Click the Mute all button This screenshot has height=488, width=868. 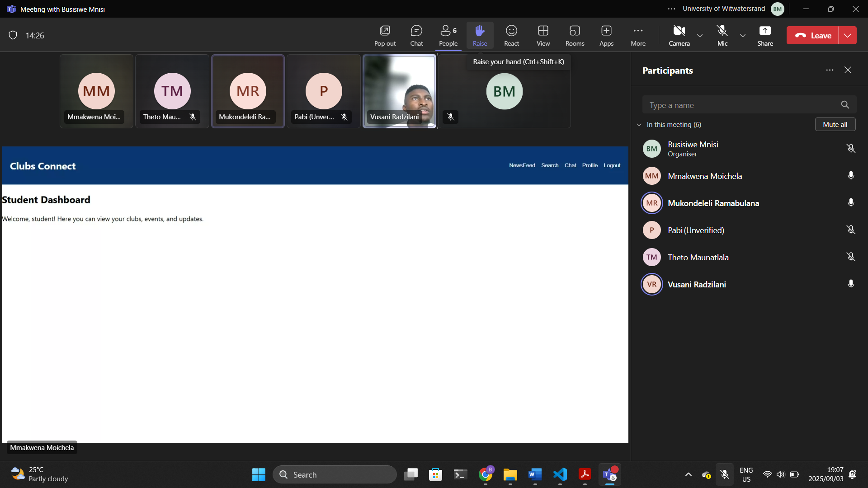(x=835, y=125)
